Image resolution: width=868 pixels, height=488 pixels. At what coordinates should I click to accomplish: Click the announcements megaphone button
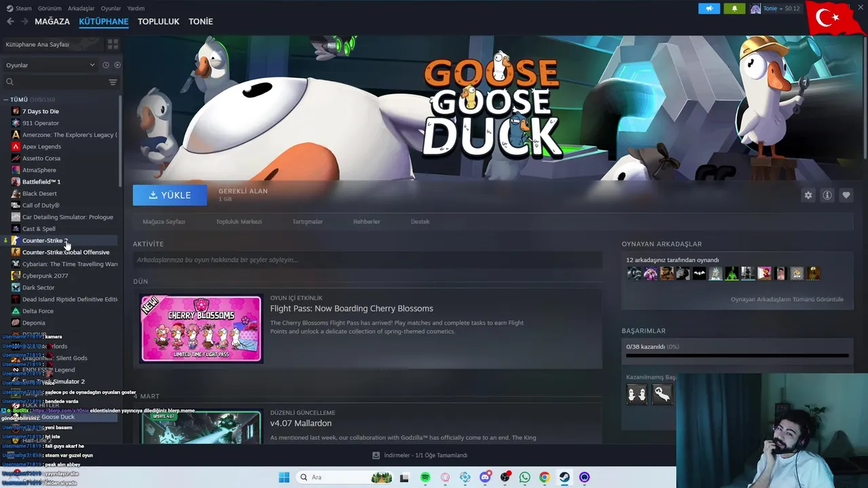click(x=709, y=8)
